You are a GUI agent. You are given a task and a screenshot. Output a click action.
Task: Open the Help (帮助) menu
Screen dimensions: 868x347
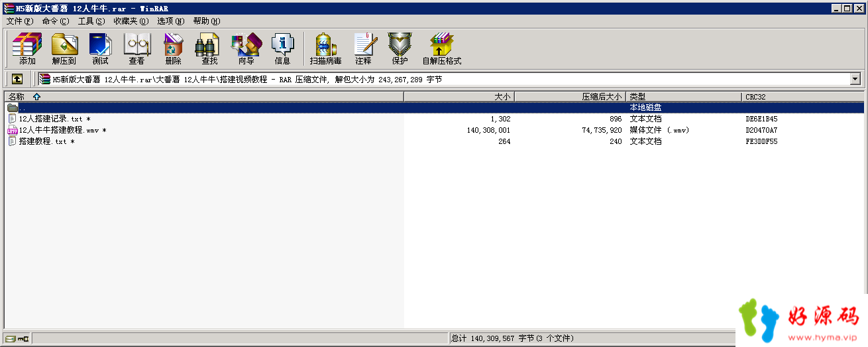(206, 21)
